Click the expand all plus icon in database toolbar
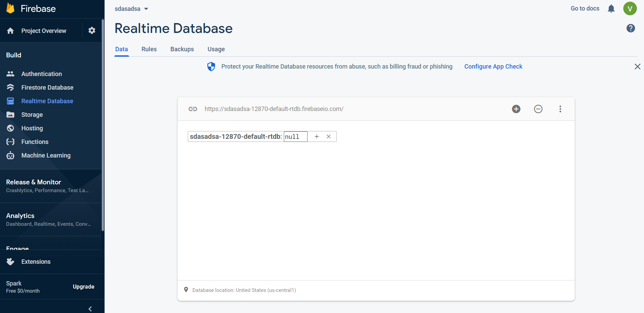The height and width of the screenshot is (313, 644). (x=516, y=109)
